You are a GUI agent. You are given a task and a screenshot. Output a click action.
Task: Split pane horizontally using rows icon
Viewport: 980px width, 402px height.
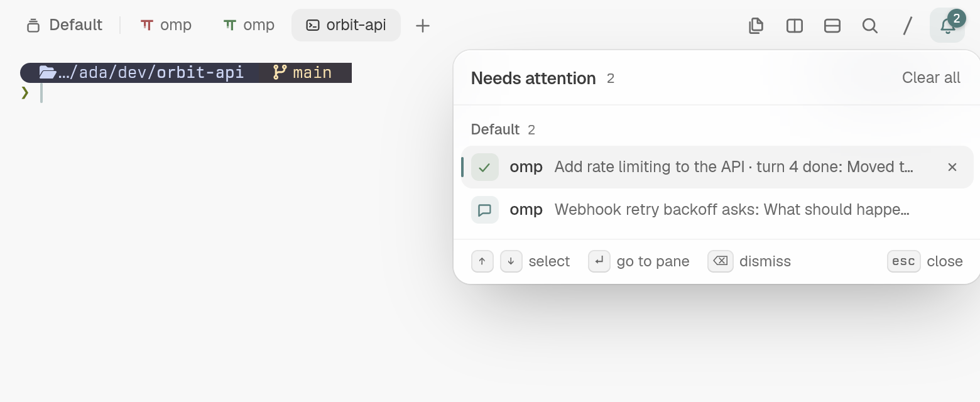832,26
